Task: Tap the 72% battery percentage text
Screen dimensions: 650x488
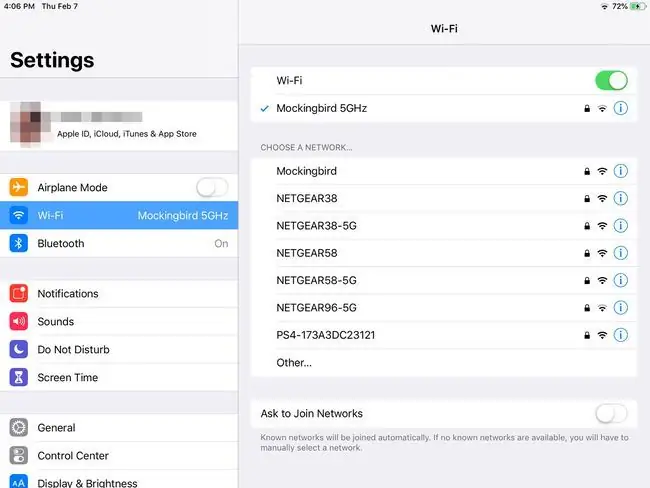Action: tap(619, 6)
